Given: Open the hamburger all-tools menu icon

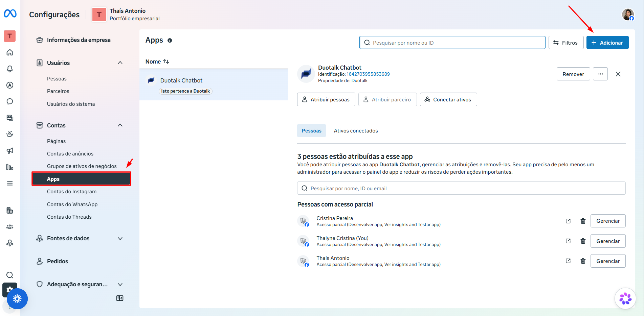Looking at the screenshot, I should pos(10,183).
